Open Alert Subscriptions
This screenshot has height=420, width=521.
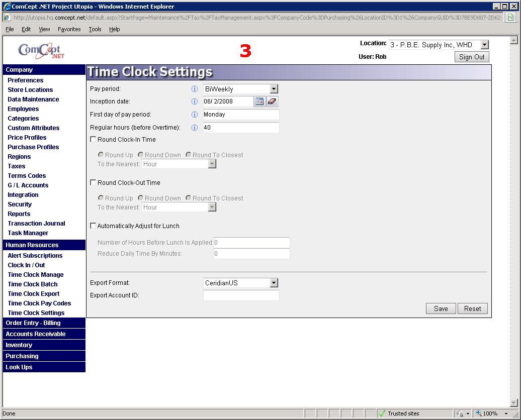coord(35,255)
